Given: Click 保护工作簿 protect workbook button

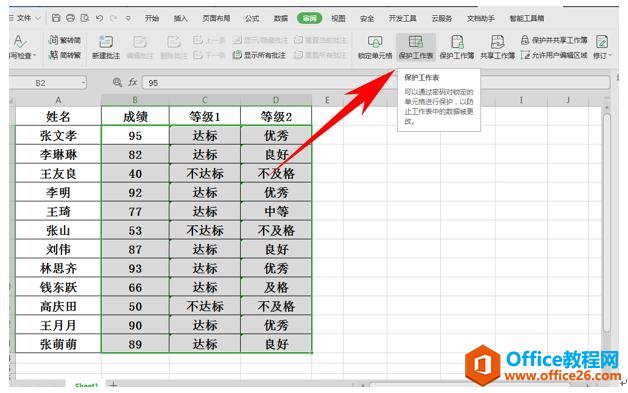Looking at the screenshot, I should pyautogui.click(x=457, y=47).
